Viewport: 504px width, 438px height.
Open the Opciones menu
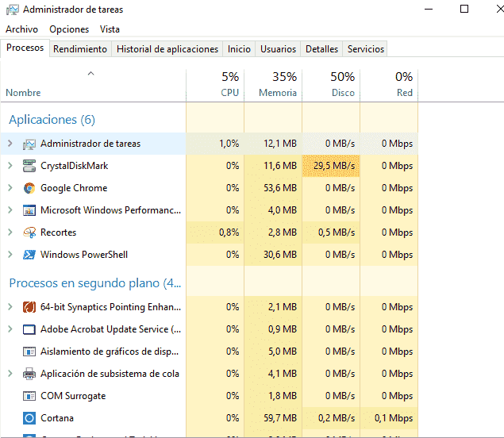coord(69,29)
